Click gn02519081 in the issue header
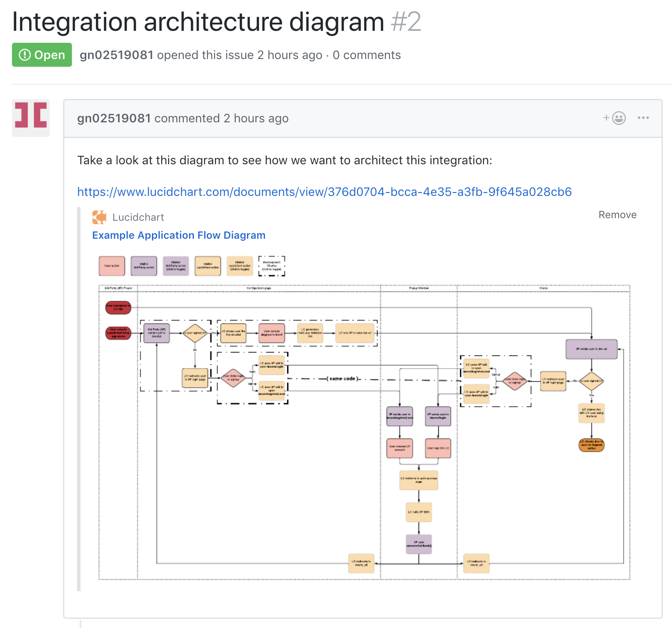The height and width of the screenshot is (628, 672). pos(116,55)
